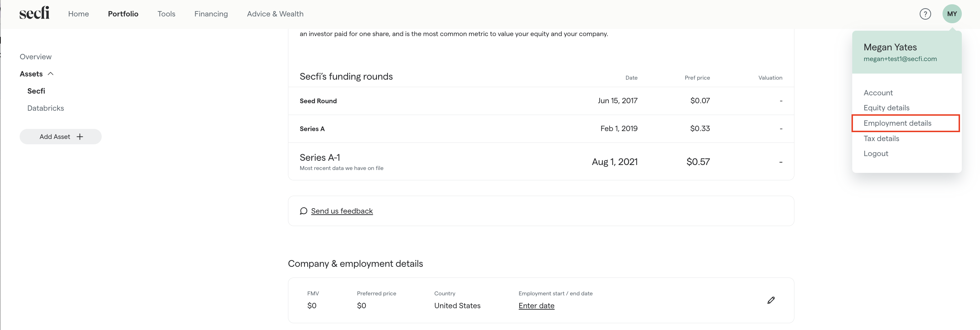Open the Tools nav item

click(166, 14)
